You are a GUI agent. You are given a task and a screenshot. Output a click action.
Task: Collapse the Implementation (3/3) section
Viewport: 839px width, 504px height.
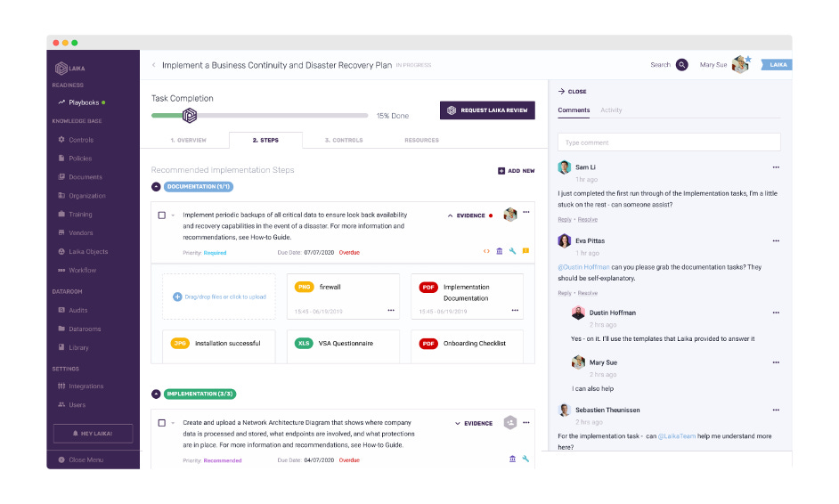(x=156, y=394)
